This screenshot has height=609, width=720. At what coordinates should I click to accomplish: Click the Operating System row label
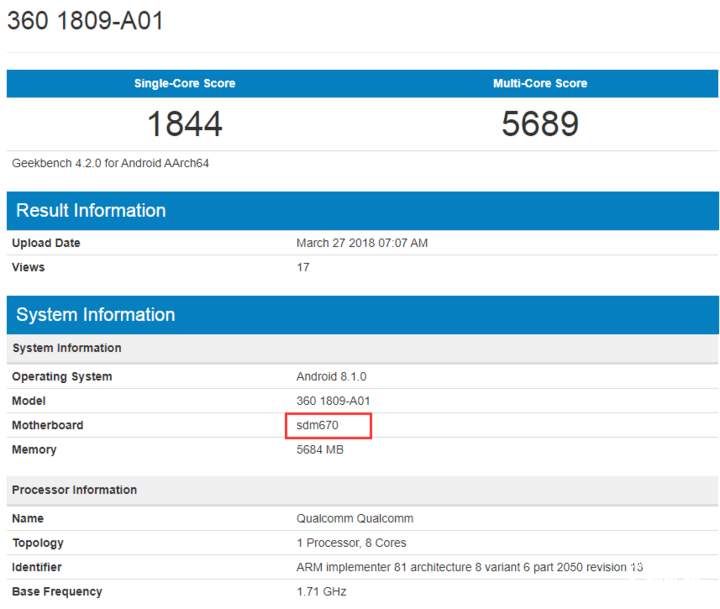pyautogui.click(x=62, y=377)
